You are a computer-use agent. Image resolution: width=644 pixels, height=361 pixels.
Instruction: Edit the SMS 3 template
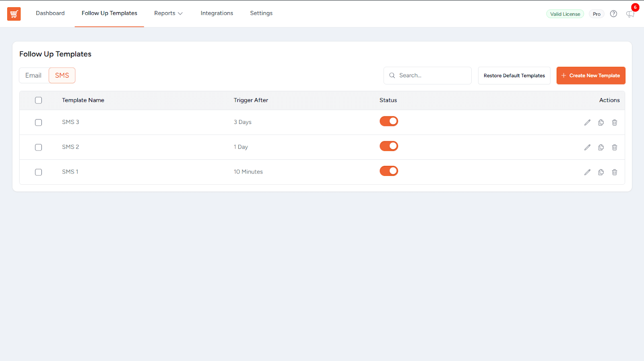(x=587, y=122)
